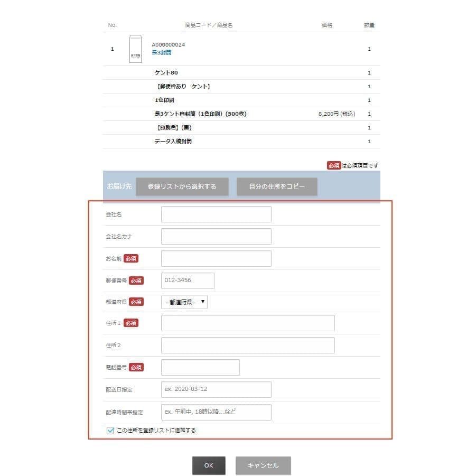Open the 都道府県 prefecture dropdown
This screenshot has width=476, height=476.
pos(184,302)
